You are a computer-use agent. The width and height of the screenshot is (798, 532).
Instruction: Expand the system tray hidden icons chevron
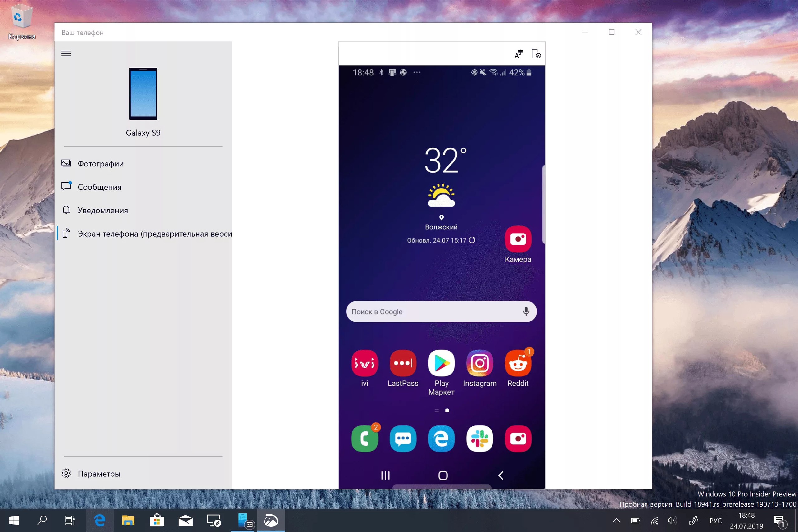616,520
